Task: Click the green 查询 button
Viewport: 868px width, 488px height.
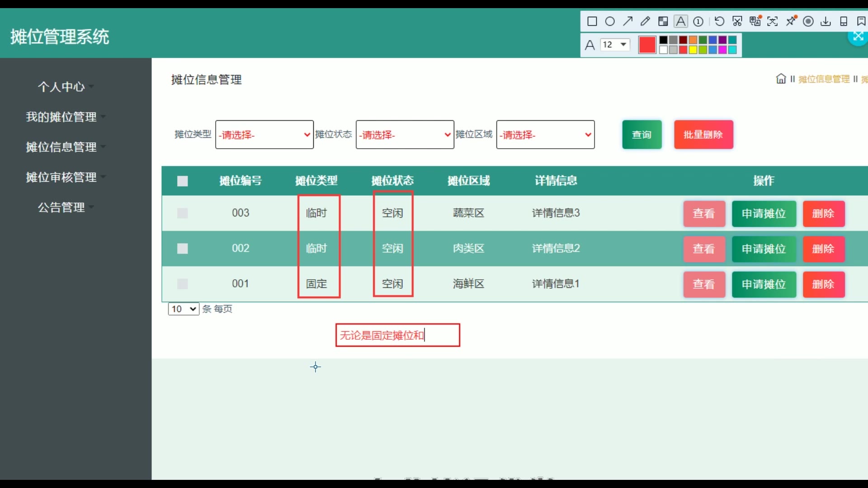Action: click(x=642, y=135)
